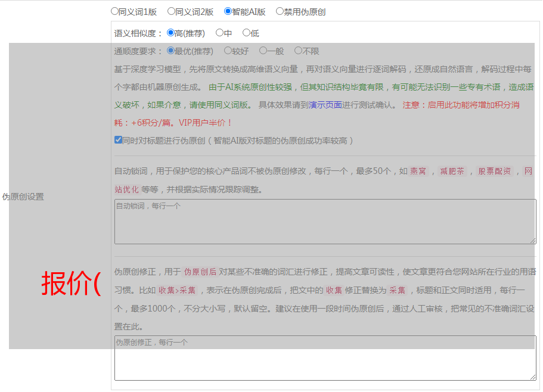543x392 pixels.
Task: Open the 演示页面 link
Action: pos(325,105)
